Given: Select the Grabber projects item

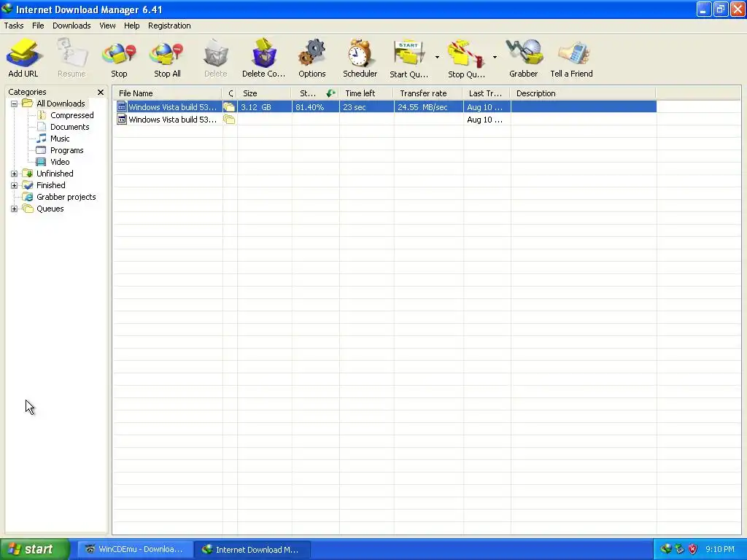Looking at the screenshot, I should pyautogui.click(x=66, y=197).
